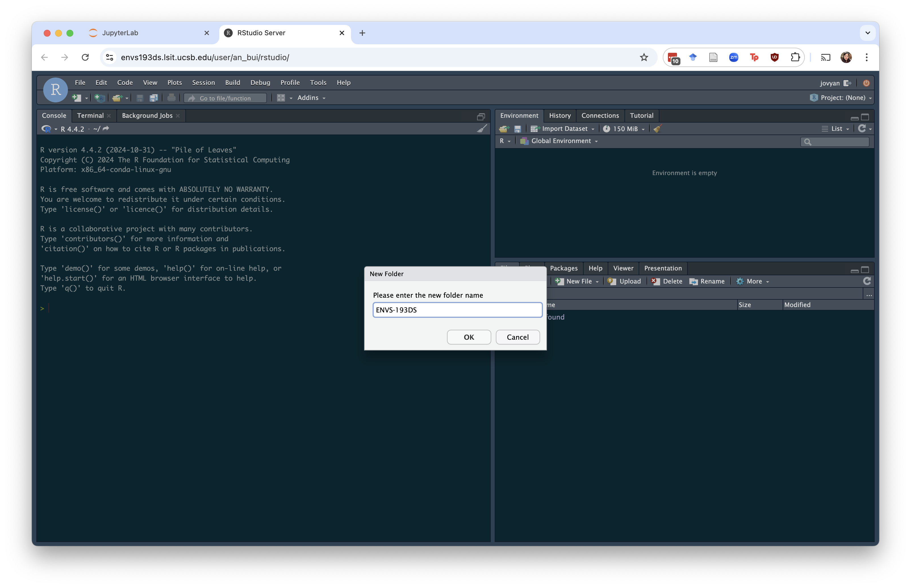Open the Addins dropdown menu
This screenshot has width=911, height=588.
click(x=311, y=98)
